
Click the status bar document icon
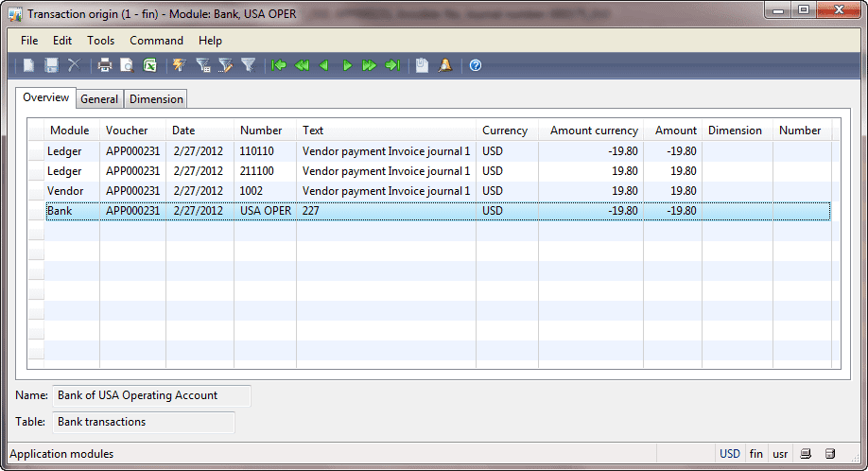830,454
